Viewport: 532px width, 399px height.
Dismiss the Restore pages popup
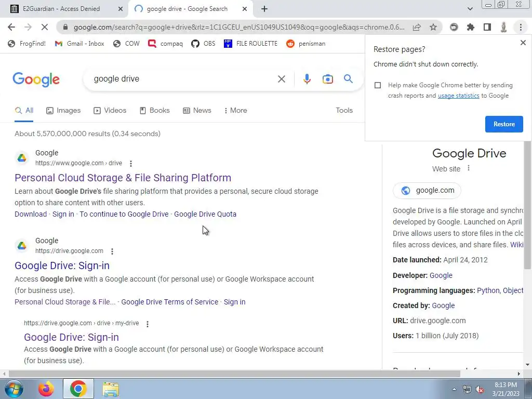tap(523, 43)
